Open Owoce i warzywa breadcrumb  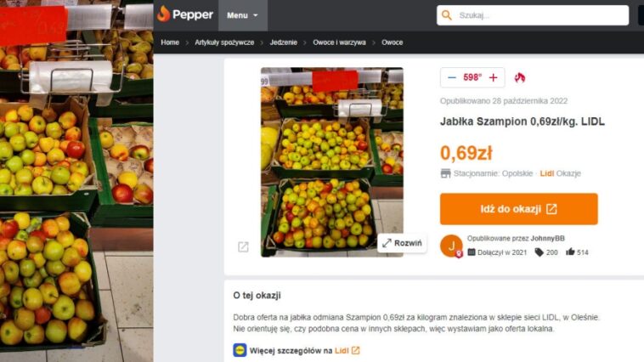click(339, 42)
